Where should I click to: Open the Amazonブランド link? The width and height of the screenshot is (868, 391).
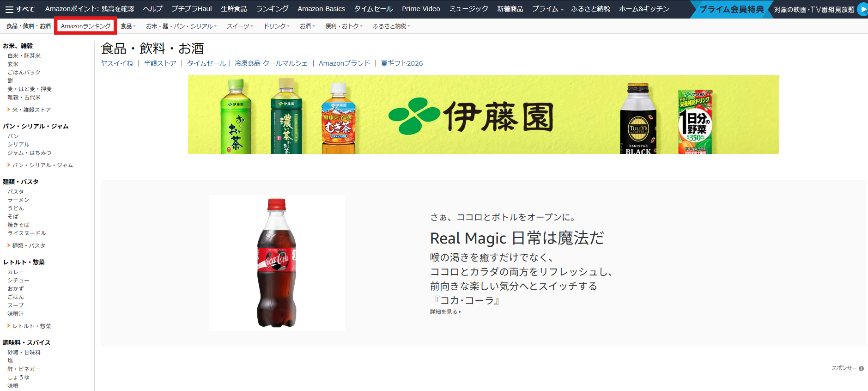tap(344, 63)
